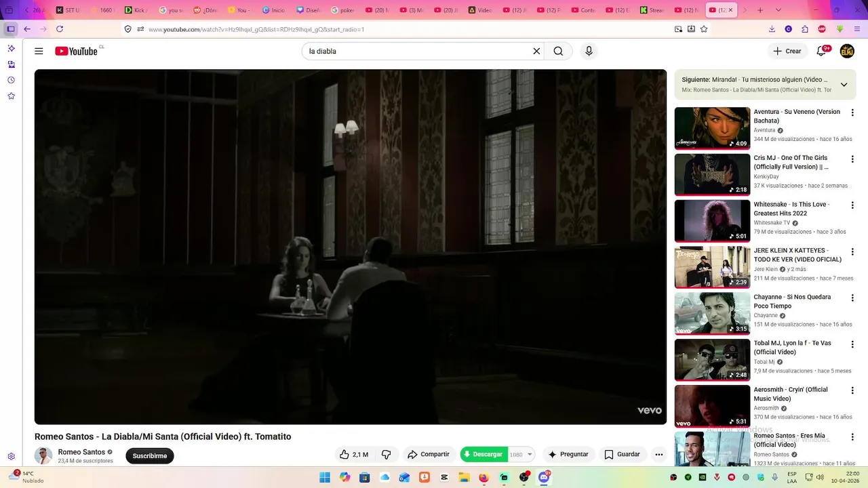Viewport: 868px width, 488px height.
Task: Open File Explorer from the taskbar
Action: (x=465, y=477)
